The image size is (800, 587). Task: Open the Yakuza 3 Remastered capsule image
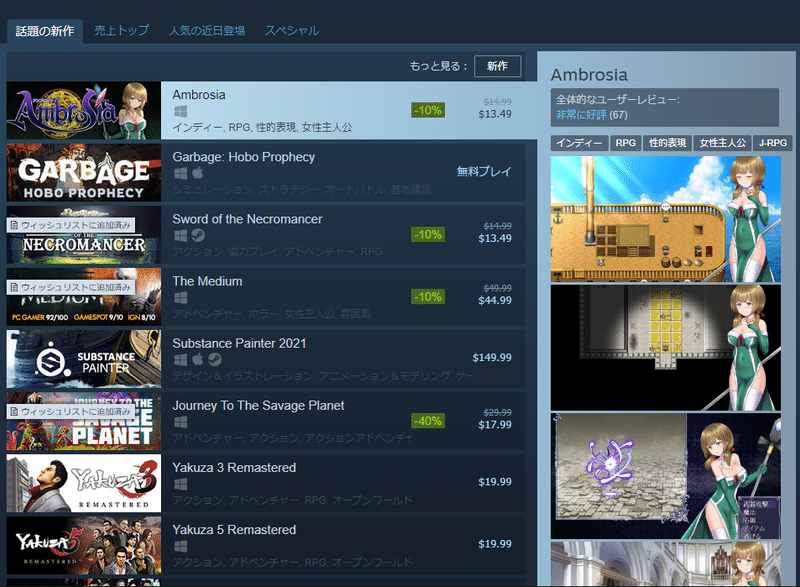[x=84, y=483]
